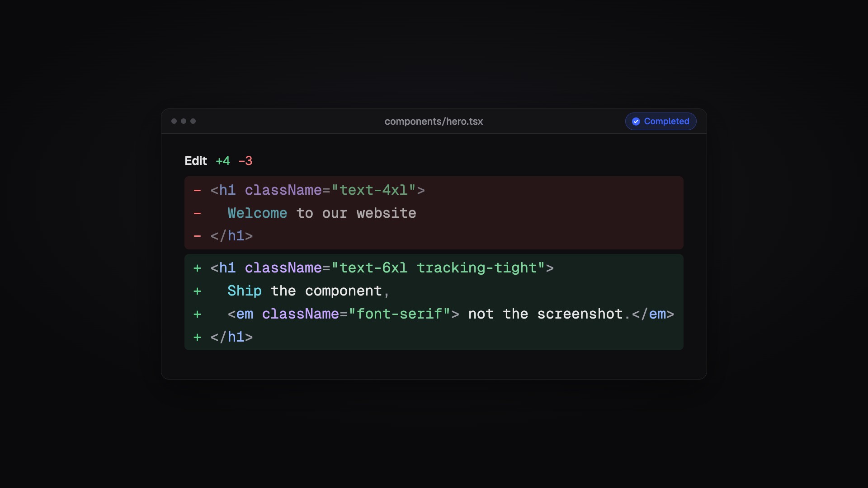Click the components/hero.tsx file title
The width and height of the screenshot is (868, 488).
click(x=434, y=122)
